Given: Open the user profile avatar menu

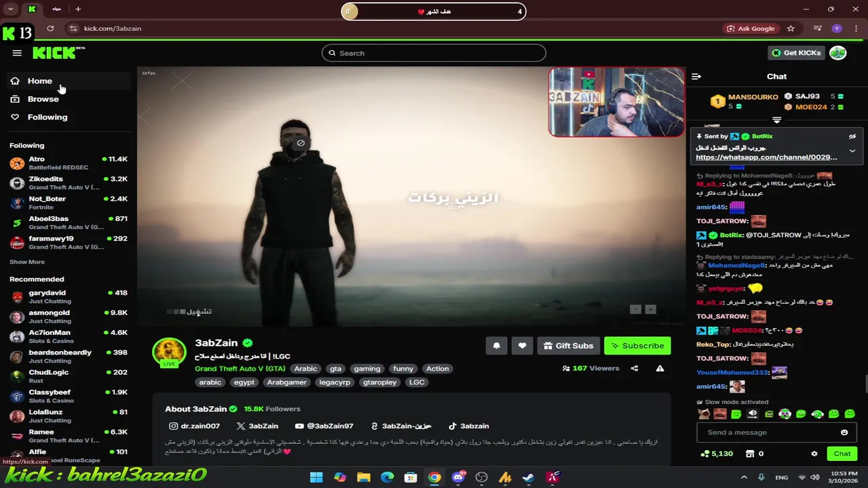Looking at the screenshot, I should (837, 53).
